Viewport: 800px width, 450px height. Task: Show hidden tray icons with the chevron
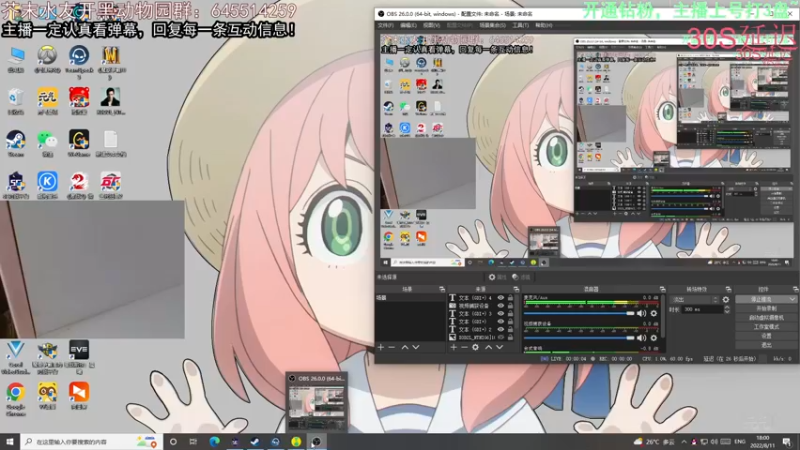[684, 442]
